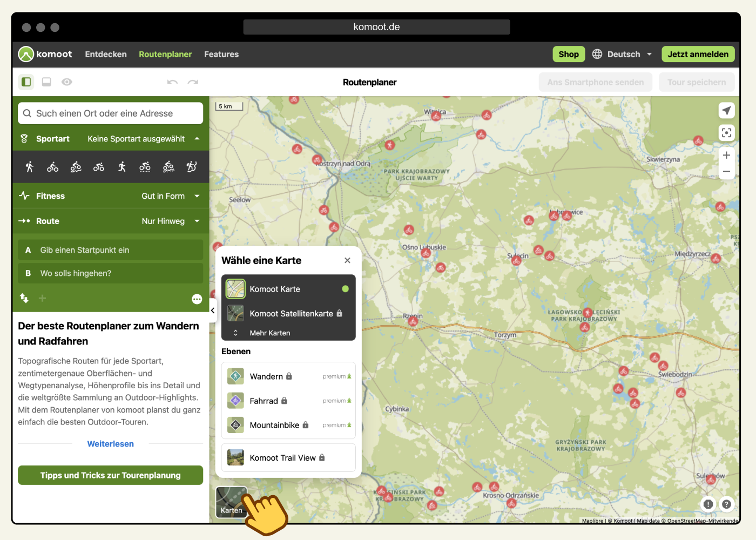Screen dimensions: 756x540
Task: Open the Features menu
Action: [221, 54]
